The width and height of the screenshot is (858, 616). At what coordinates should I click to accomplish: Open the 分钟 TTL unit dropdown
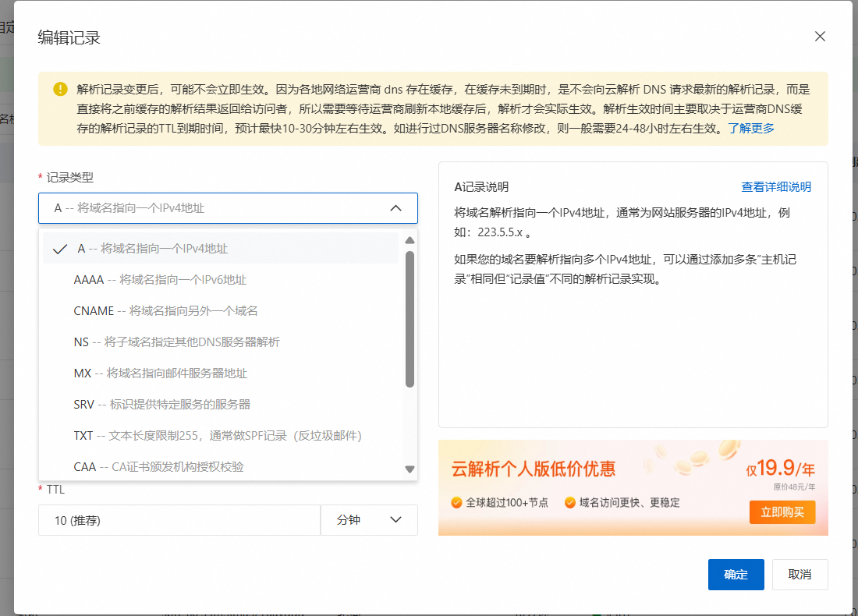pyautogui.click(x=369, y=520)
